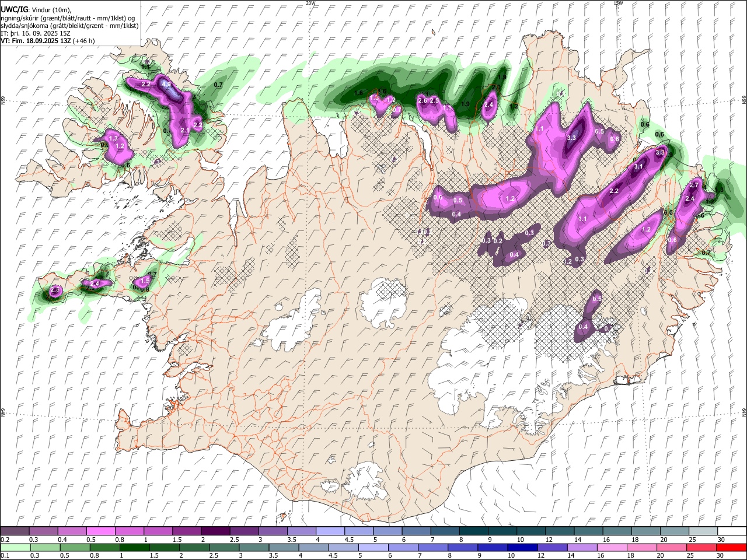
Task: Click the snow legend swatch between 2 and 2.5
Action: 215,531
